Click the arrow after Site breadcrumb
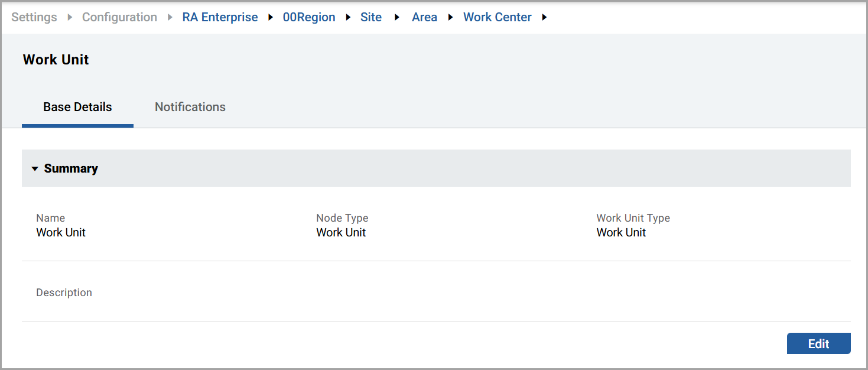The height and width of the screenshot is (370, 868). click(x=397, y=18)
